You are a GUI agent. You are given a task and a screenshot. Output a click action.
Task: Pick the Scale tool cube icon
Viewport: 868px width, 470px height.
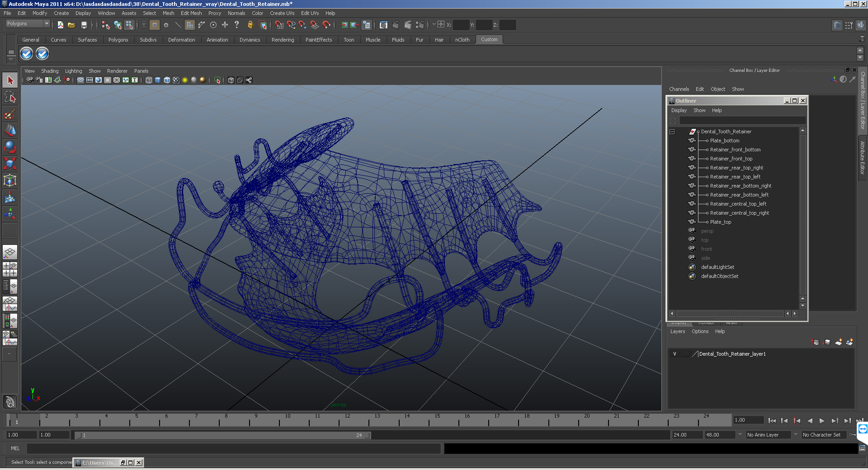[x=10, y=163]
